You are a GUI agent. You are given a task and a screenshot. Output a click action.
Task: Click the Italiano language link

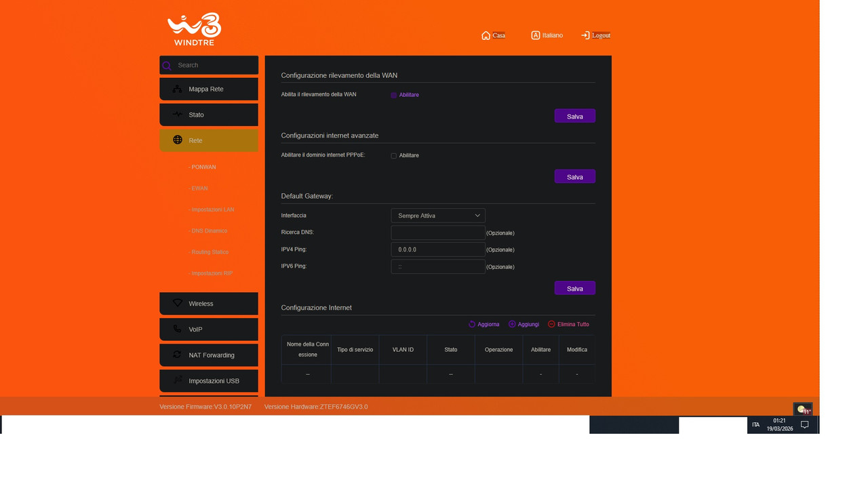pyautogui.click(x=553, y=35)
